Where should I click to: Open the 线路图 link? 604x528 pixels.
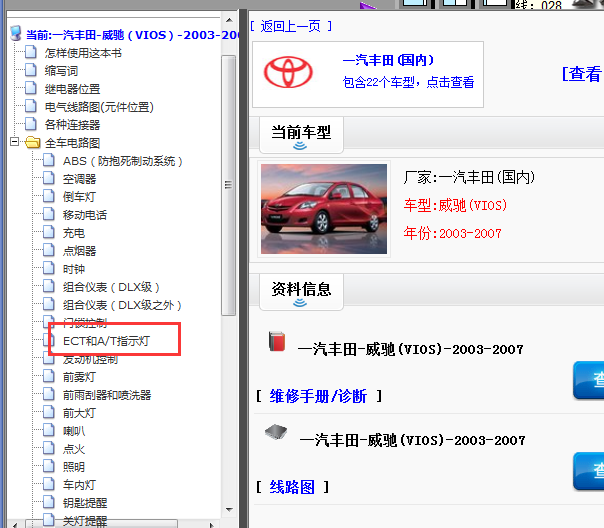[292, 487]
